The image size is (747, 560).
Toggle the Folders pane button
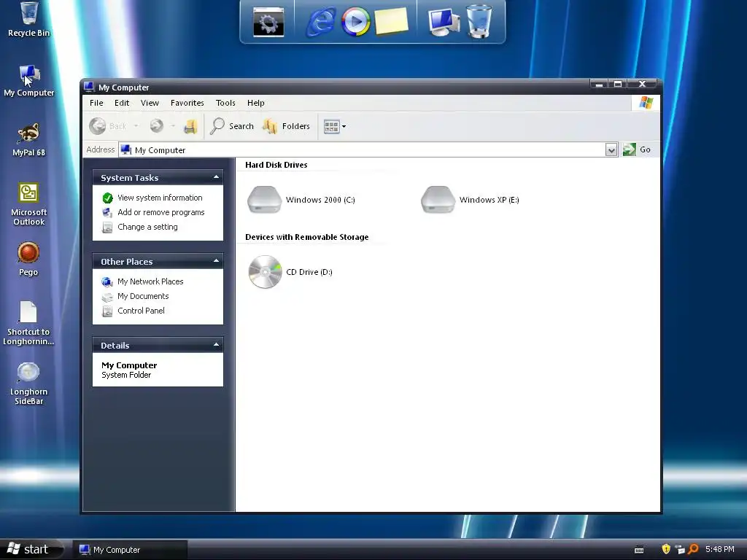(286, 126)
